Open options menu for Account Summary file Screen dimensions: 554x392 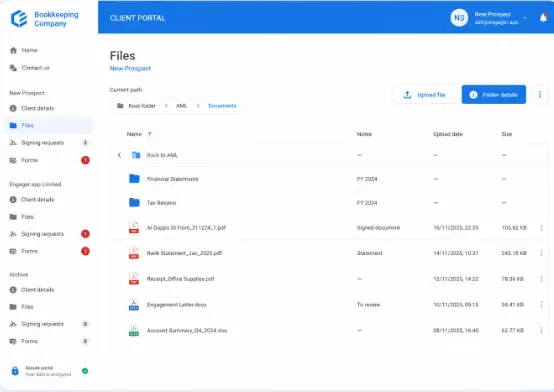(x=541, y=330)
